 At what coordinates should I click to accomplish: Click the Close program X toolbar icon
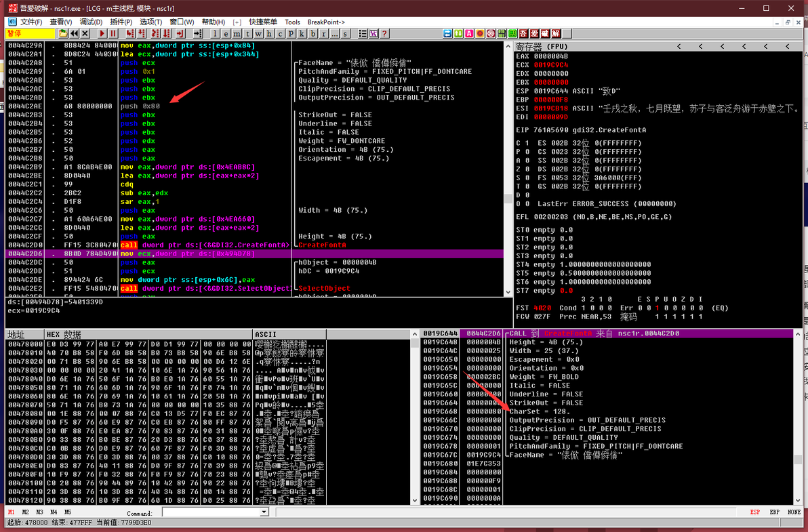(85, 33)
